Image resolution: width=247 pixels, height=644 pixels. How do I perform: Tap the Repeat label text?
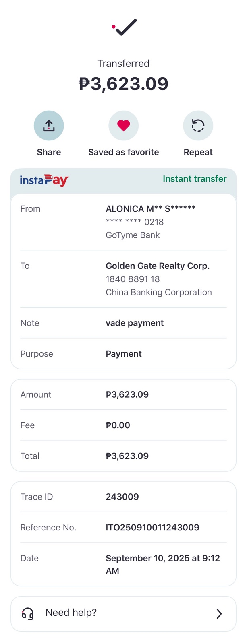(x=198, y=152)
